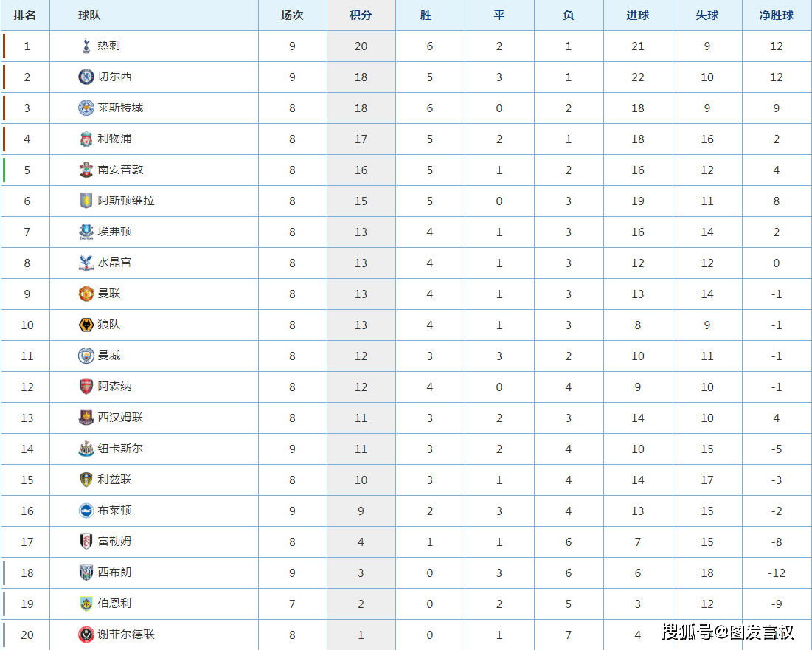This screenshot has width=812, height=650.
Task: Open the 西汉姆联 team link
Action: (x=120, y=417)
